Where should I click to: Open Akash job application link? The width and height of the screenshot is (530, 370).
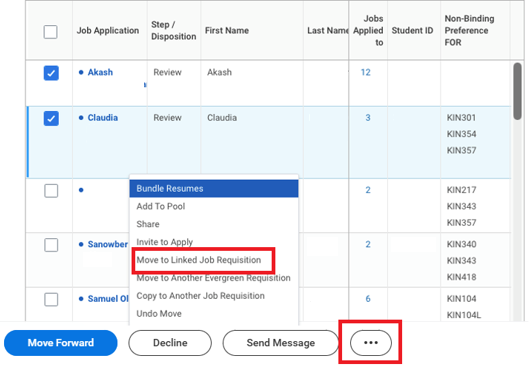pos(100,72)
